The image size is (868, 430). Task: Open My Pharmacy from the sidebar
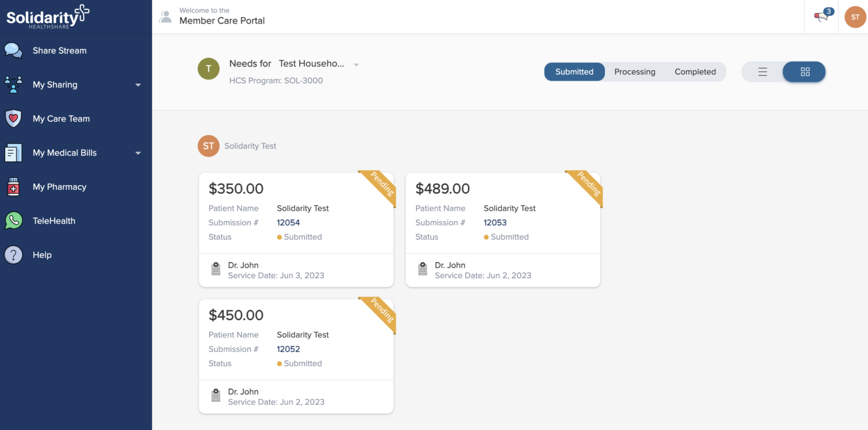point(60,186)
